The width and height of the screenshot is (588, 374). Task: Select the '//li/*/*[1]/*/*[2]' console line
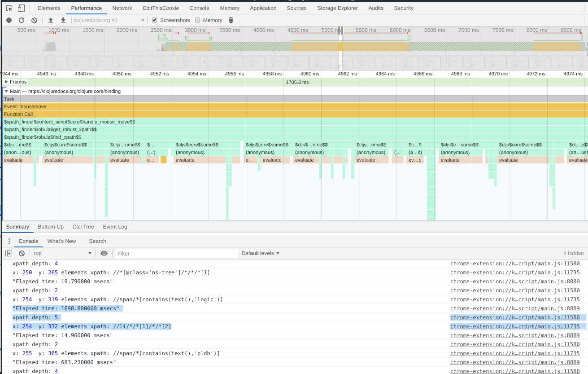point(92,326)
